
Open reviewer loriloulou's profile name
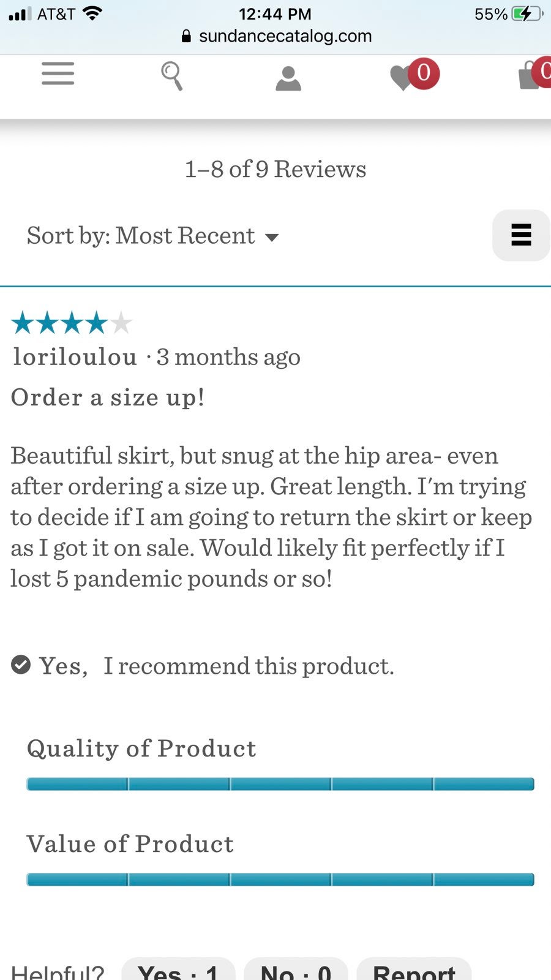click(x=75, y=356)
